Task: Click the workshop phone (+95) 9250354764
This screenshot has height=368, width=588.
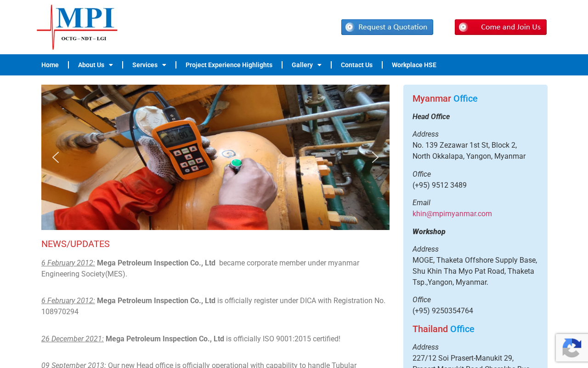Action: coord(443,311)
